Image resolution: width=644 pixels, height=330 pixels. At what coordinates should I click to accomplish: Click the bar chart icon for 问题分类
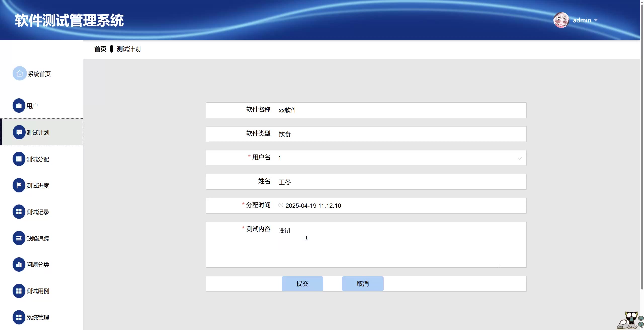[19, 265]
